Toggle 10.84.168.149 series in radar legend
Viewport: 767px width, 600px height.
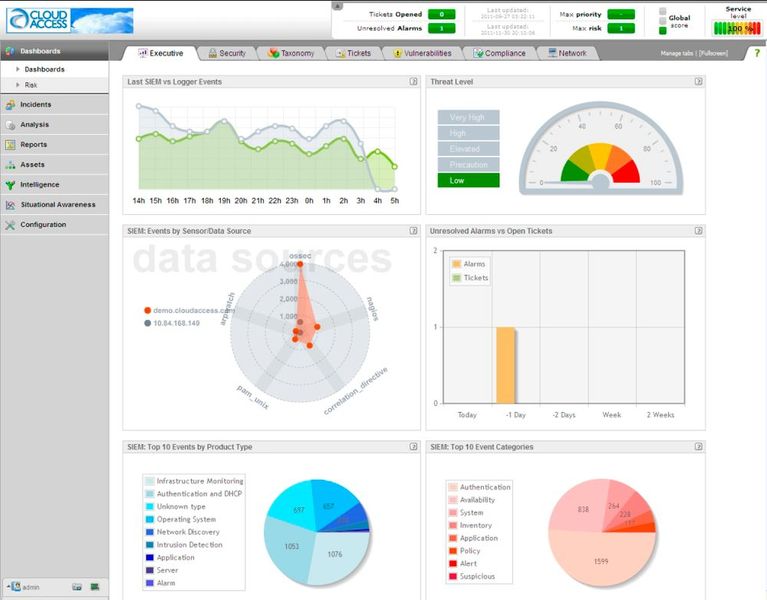click(172, 323)
